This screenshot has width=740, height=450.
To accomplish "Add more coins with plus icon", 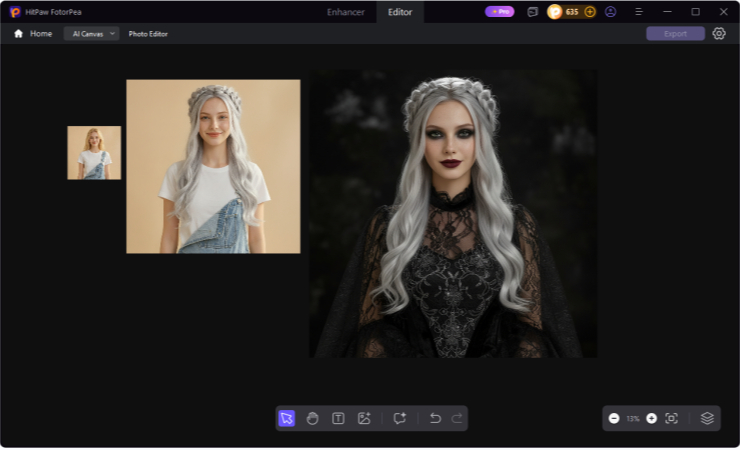I will pos(589,12).
